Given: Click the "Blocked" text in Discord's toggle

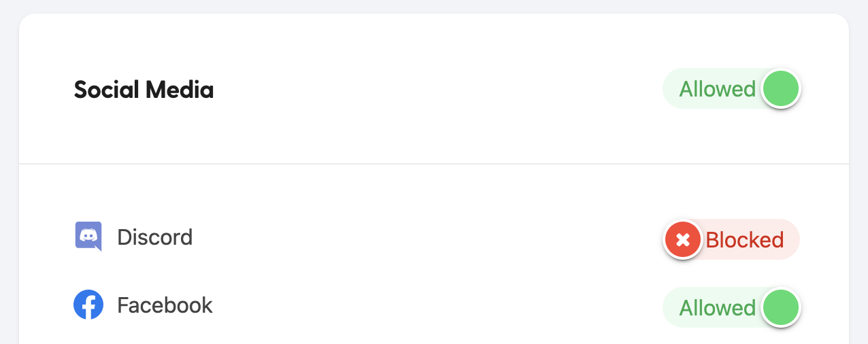Looking at the screenshot, I should (744, 240).
